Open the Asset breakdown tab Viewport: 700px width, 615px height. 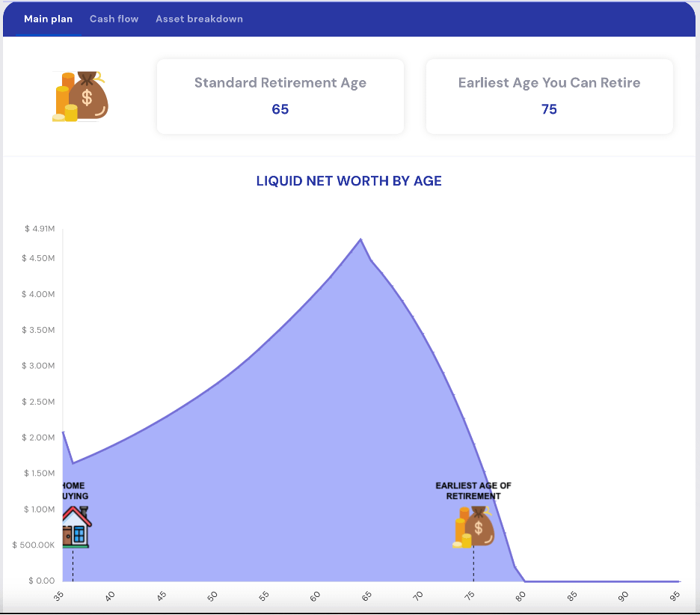click(199, 19)
